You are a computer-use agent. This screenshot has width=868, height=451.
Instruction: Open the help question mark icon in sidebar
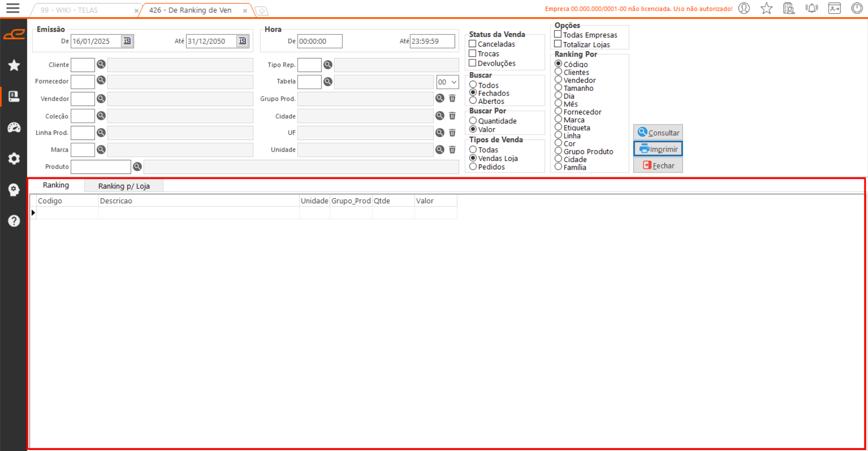14,221
